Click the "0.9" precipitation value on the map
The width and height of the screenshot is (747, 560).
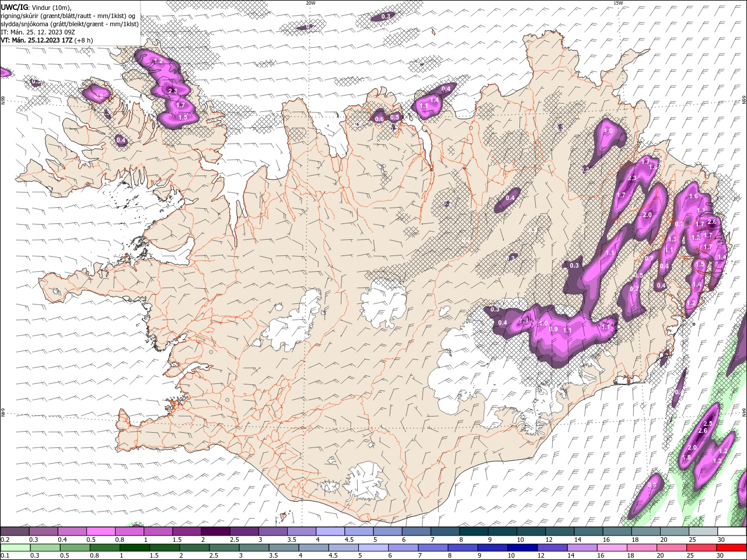pos(554,329)
